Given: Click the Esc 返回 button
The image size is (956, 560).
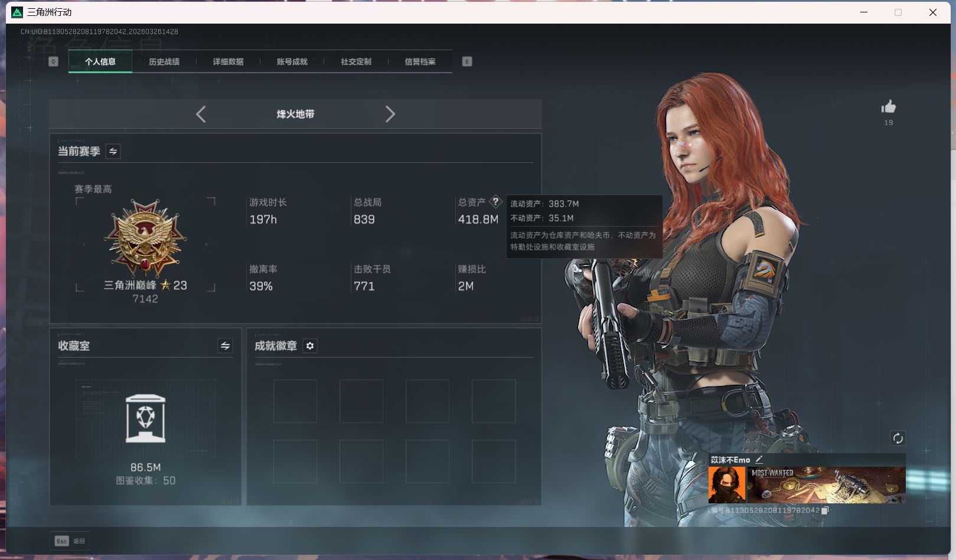Looking at the screenshot, I should point(70,541).
